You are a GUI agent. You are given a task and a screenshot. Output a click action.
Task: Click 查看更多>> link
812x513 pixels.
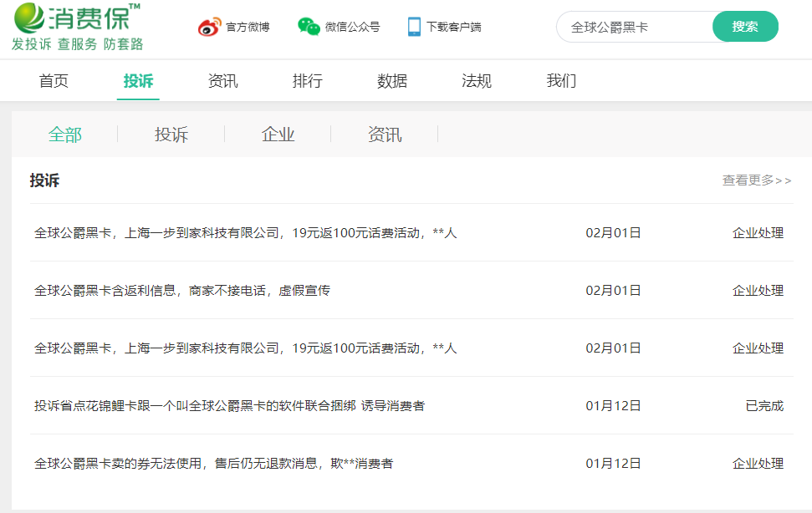(757, 180)
